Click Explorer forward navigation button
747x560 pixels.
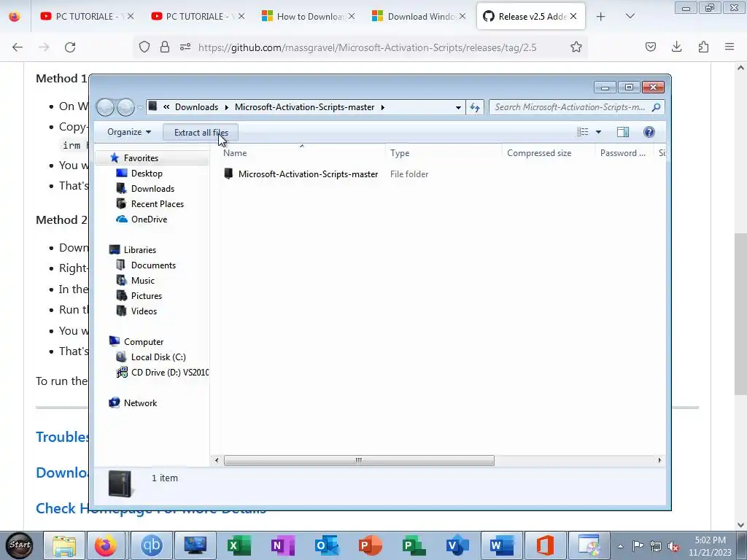click(x=125, y=107)
